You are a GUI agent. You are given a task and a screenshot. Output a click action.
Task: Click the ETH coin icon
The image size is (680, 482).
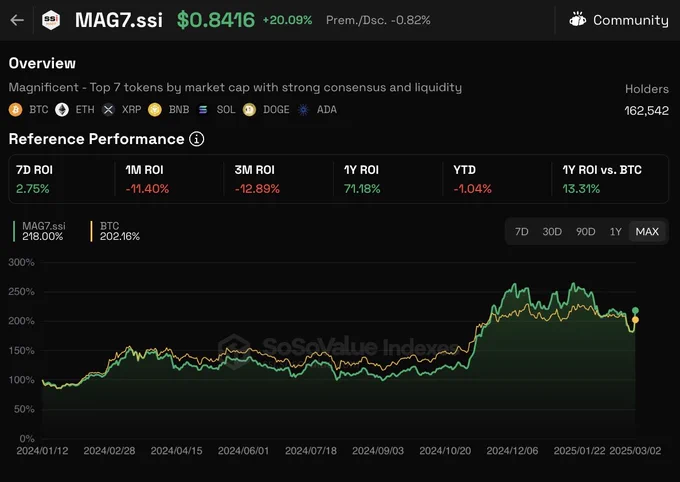click(62, 109)
